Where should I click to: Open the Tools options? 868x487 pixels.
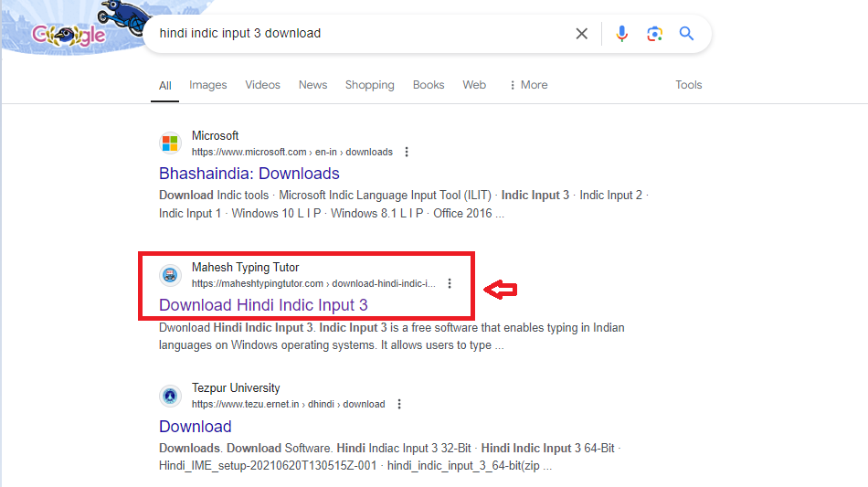click(689, 85)
